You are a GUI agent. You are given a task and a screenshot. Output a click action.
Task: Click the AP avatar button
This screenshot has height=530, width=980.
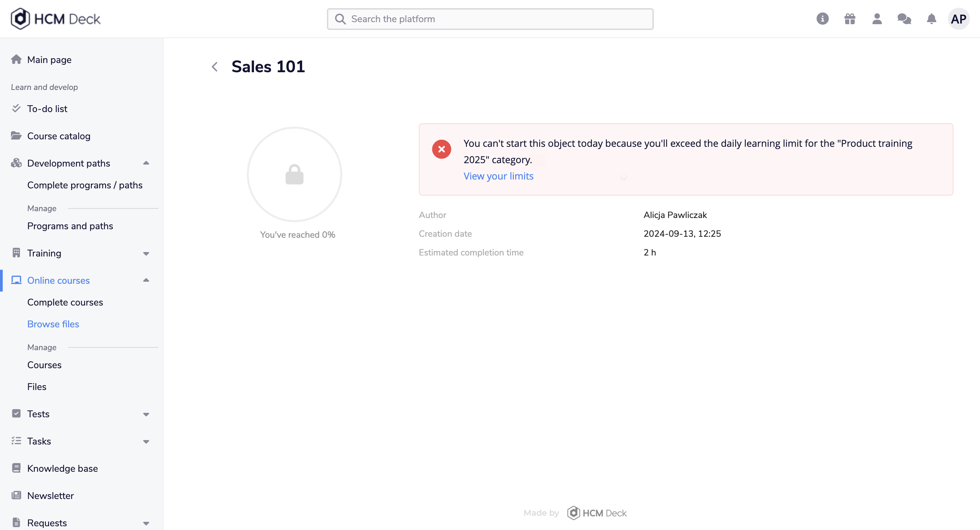pos(958,19)
